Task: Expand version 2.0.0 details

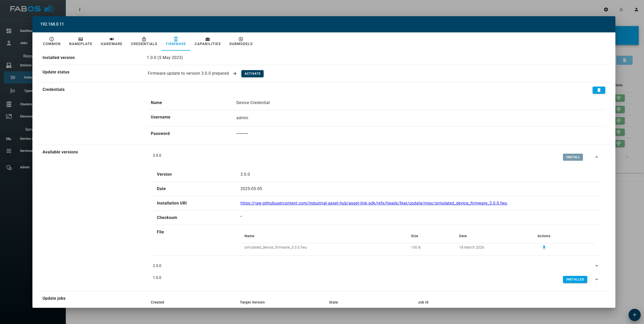Action: coord(597,266)
